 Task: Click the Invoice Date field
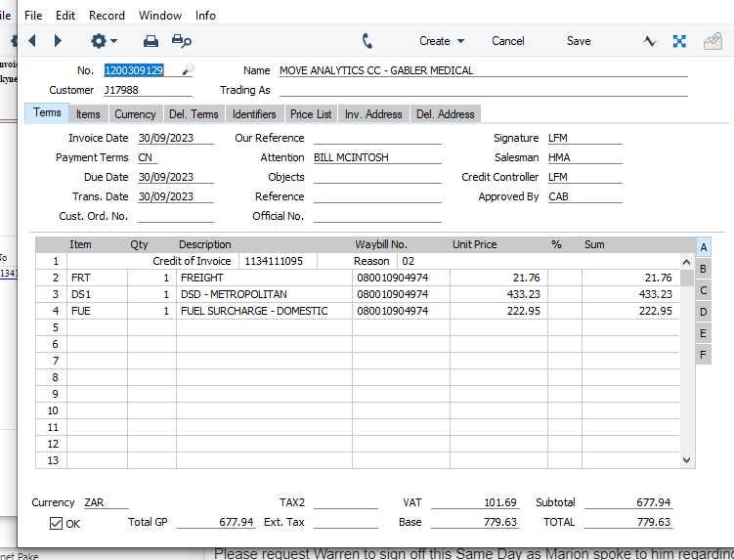point(176,138)
